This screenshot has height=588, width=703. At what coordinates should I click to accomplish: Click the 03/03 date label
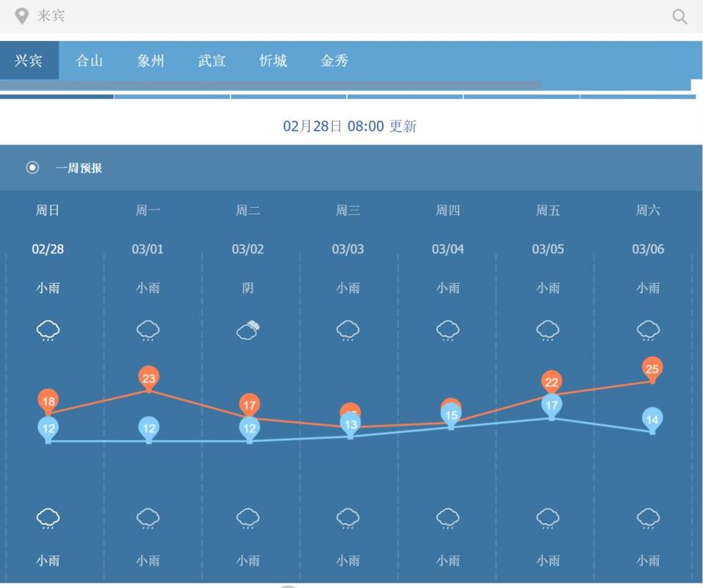348,249
